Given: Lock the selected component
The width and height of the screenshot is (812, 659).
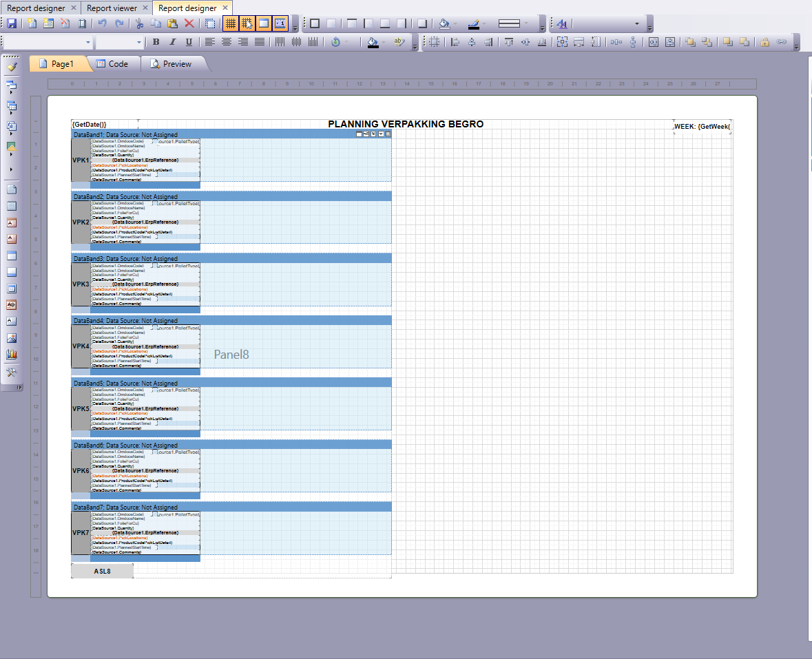Looking at the screenshot, I should [765, 42].
